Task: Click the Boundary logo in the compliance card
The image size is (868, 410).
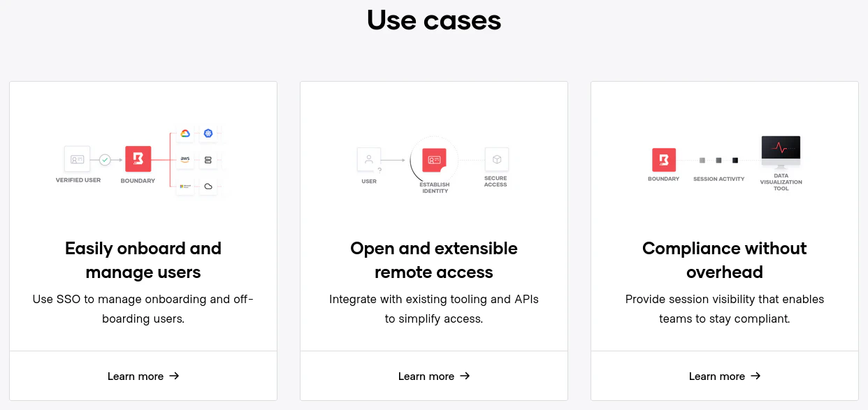Action: 663,160
